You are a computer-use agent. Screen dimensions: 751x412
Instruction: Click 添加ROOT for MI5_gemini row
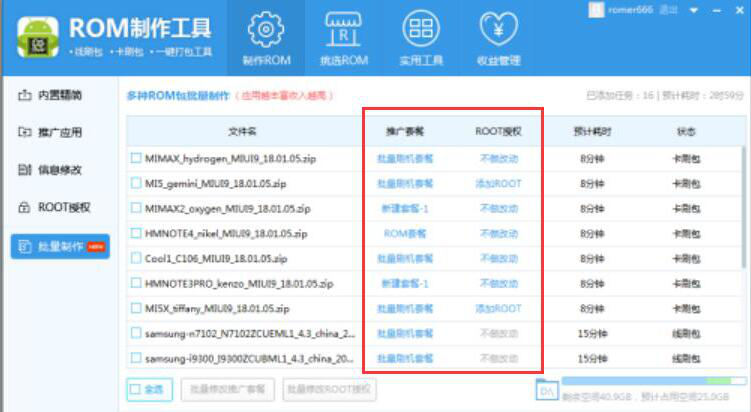(499, 183)
